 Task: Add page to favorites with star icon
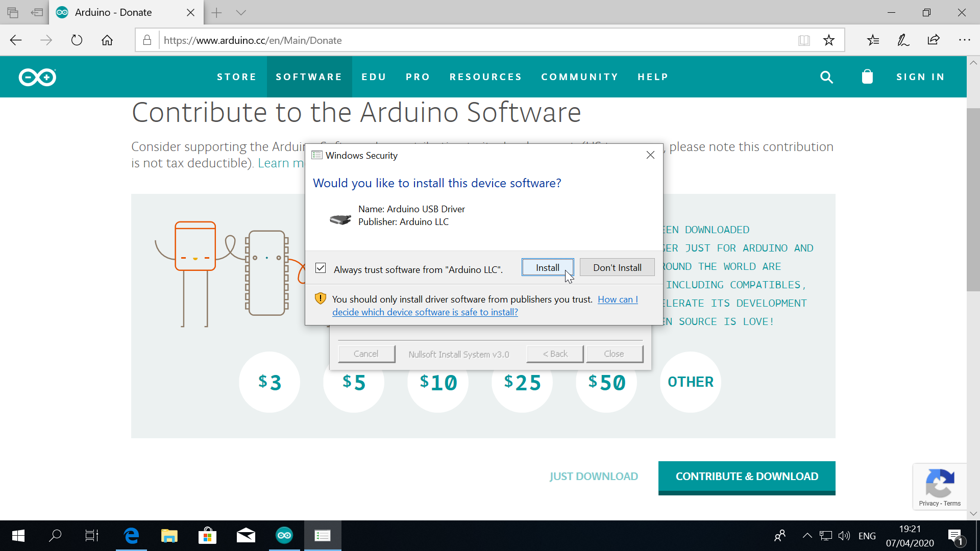(829, 40)
